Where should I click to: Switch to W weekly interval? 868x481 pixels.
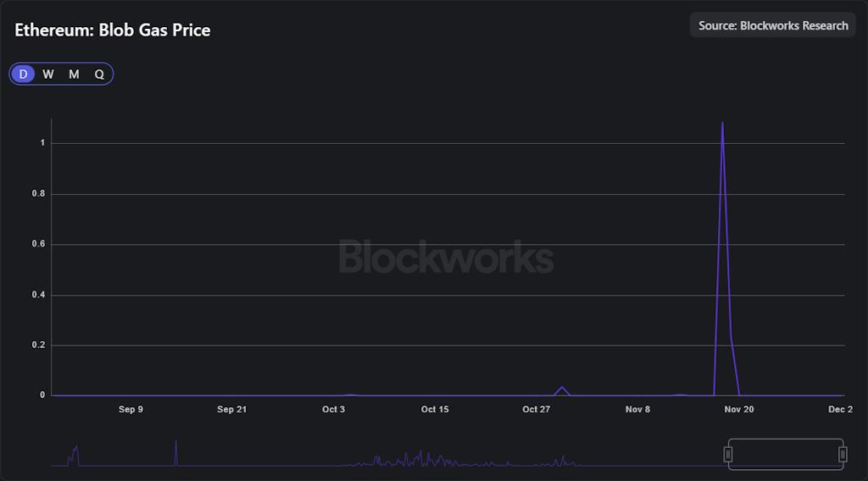[48, 75]
